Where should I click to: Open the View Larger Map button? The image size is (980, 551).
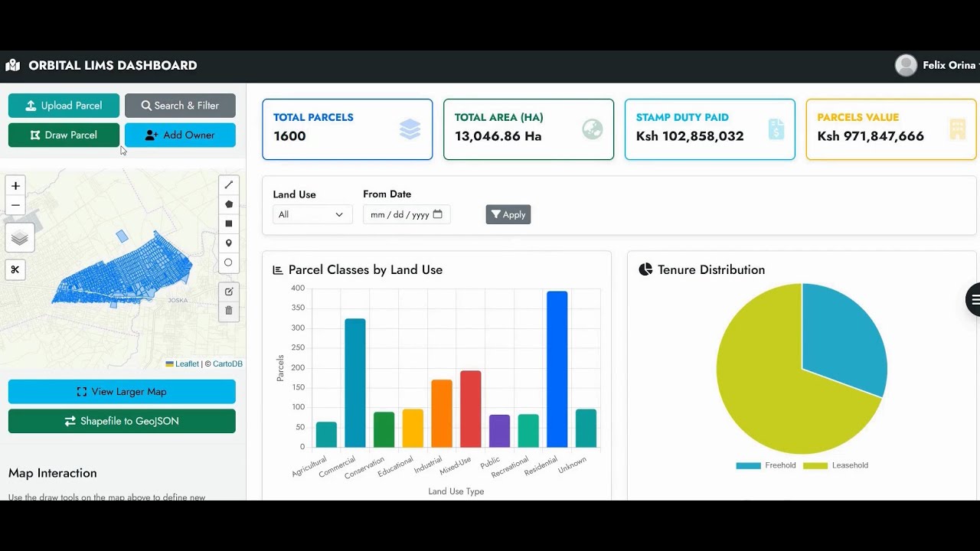point(122,391)
